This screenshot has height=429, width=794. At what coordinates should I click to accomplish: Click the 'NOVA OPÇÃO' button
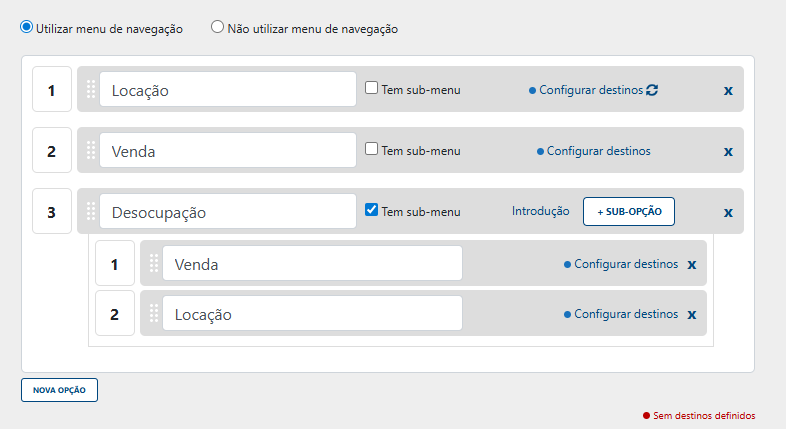pyautogui.click(x=59, y=389)
